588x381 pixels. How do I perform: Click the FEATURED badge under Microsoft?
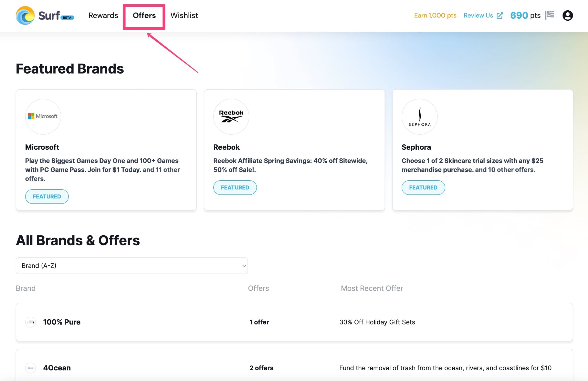[47, 196]
